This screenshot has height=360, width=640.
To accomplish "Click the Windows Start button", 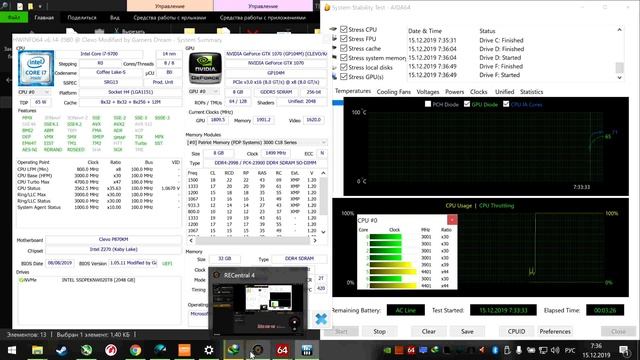I will (x=12, y=350).
